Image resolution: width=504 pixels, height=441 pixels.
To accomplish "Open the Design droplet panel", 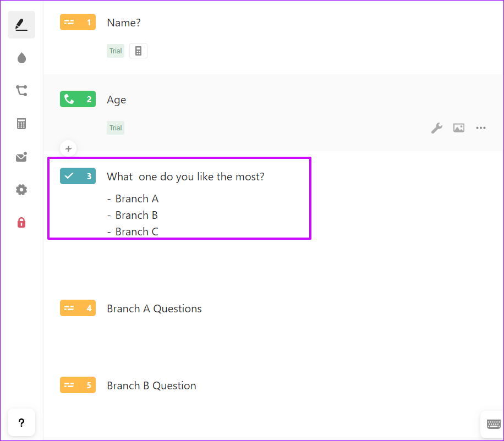I will click(21, 58).
